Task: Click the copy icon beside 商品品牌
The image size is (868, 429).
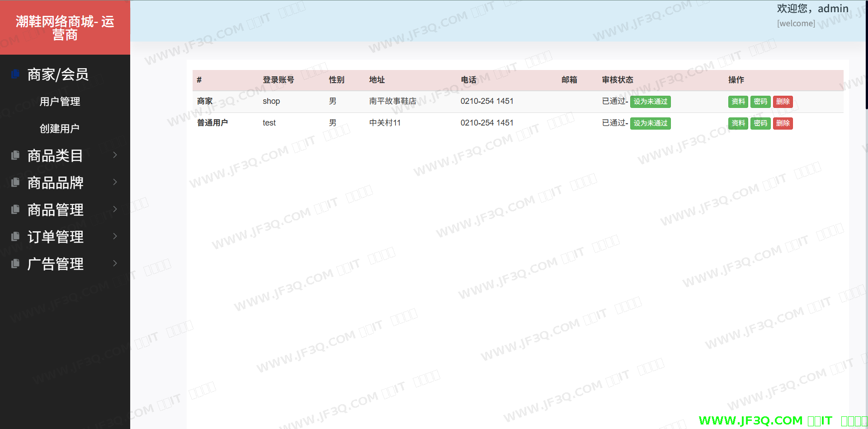Action: tap(15, 182)
